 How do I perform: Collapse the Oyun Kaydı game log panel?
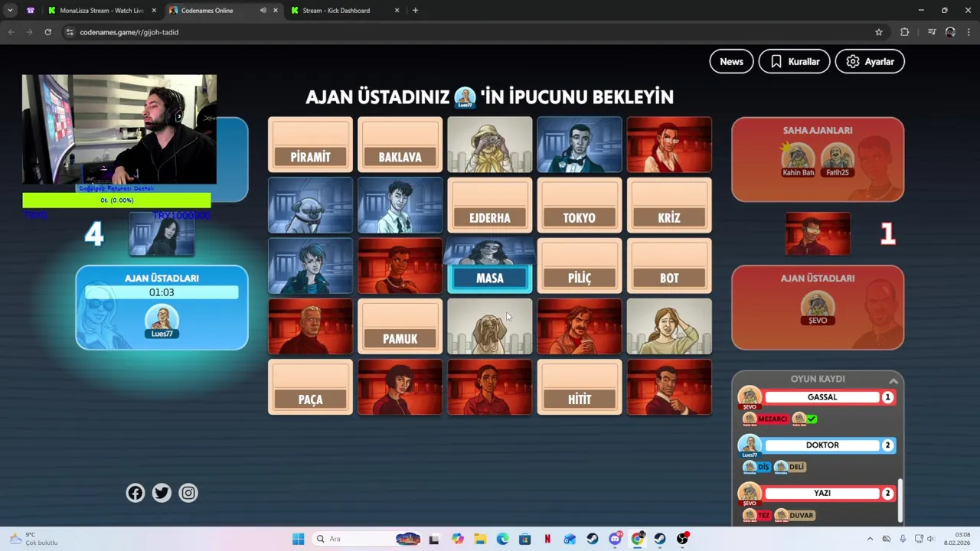(893, 380)
